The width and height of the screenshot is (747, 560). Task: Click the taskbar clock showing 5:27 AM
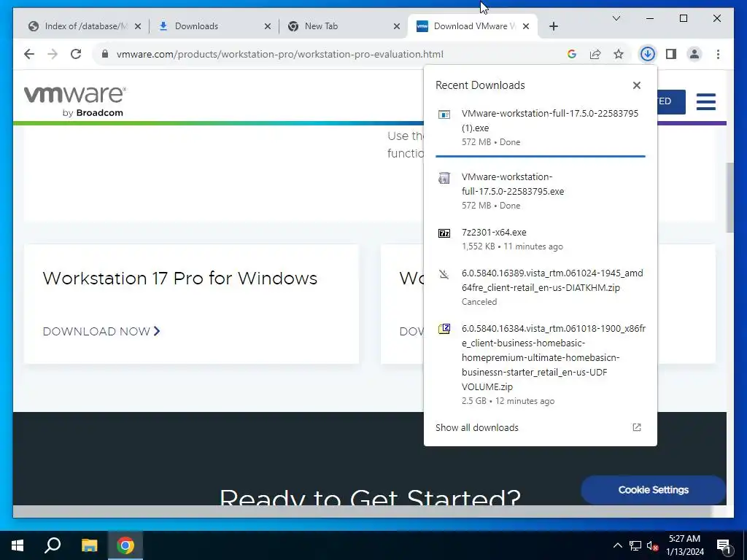coord(684,545)
